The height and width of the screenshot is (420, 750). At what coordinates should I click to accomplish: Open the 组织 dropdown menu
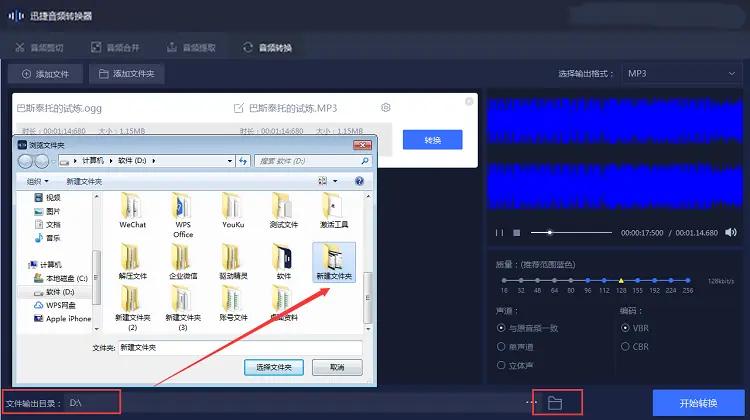point(38,181)
